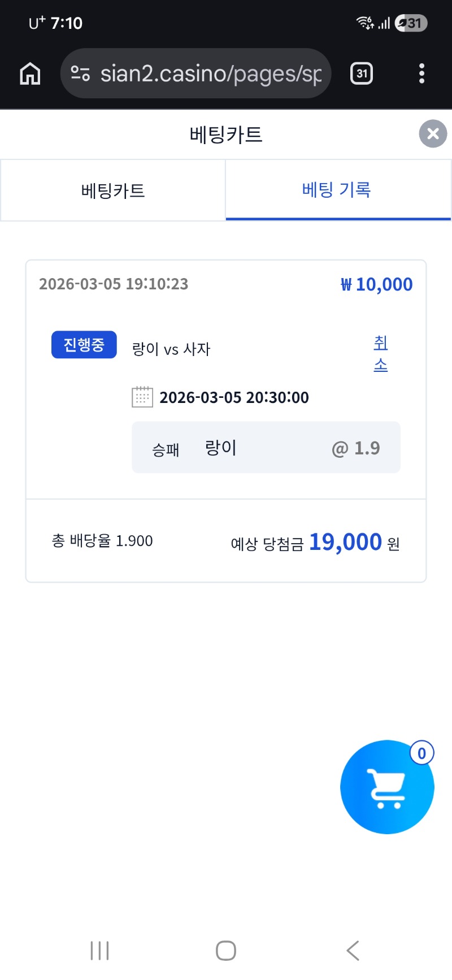Image resolution: width=452 pixels, height=980 pixels.
Task: Tap the ₩ 10,000 bet amount
Action: [x=377, y=284]
